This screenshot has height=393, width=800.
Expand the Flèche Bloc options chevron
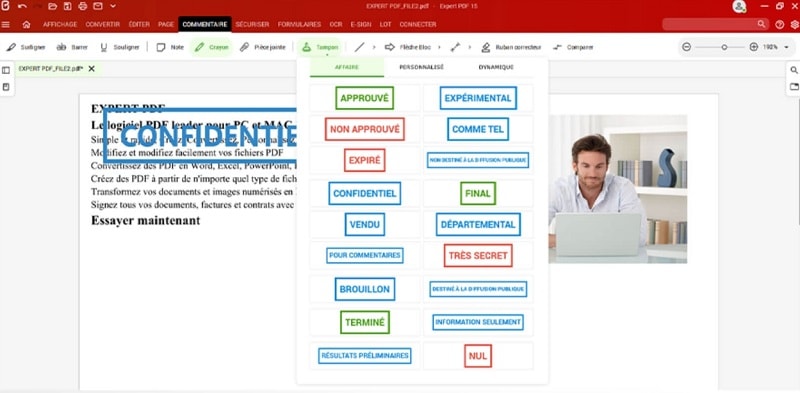tap(439, 47)
